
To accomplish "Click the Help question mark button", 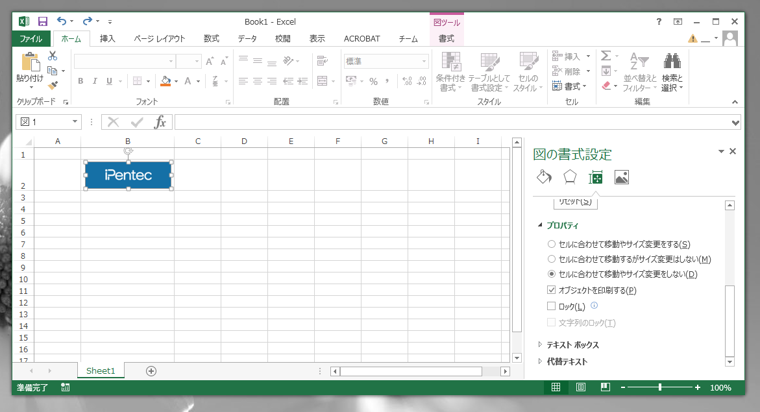I will (658, 21).
